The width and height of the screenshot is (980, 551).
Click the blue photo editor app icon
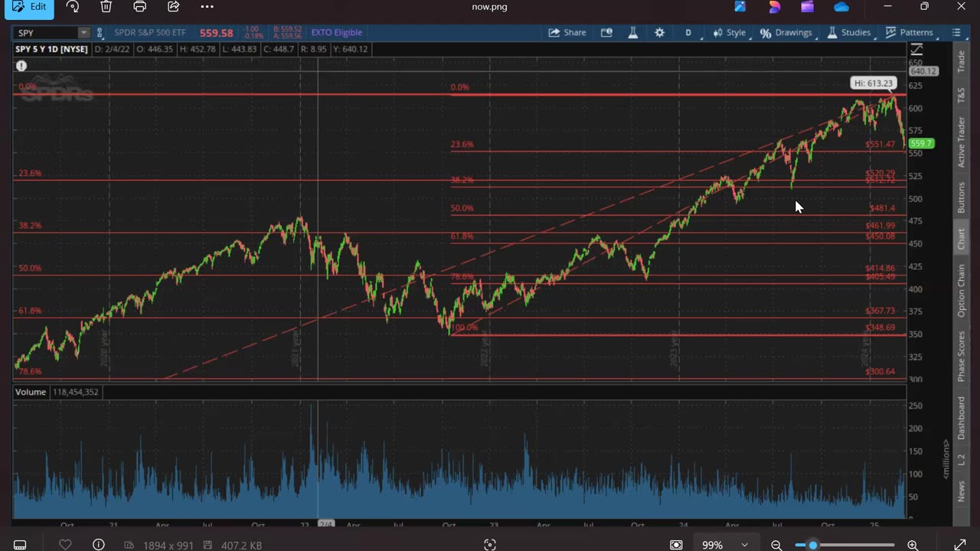coord(740,7)
